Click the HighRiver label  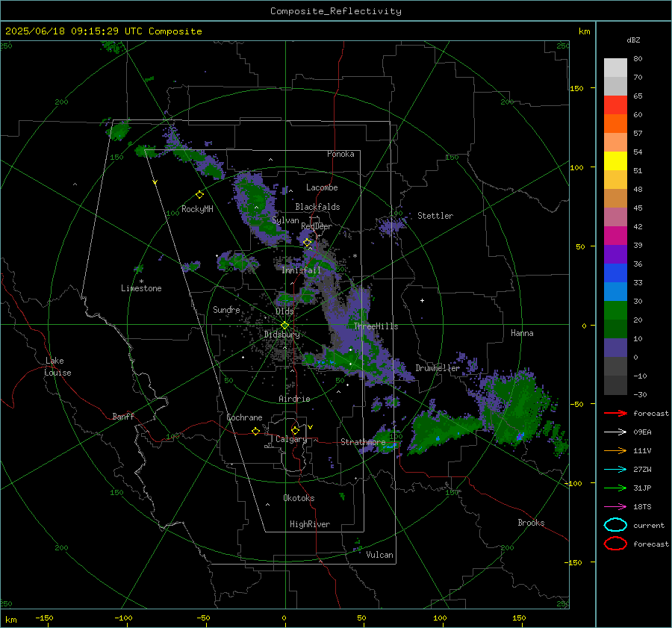(310, 524)
